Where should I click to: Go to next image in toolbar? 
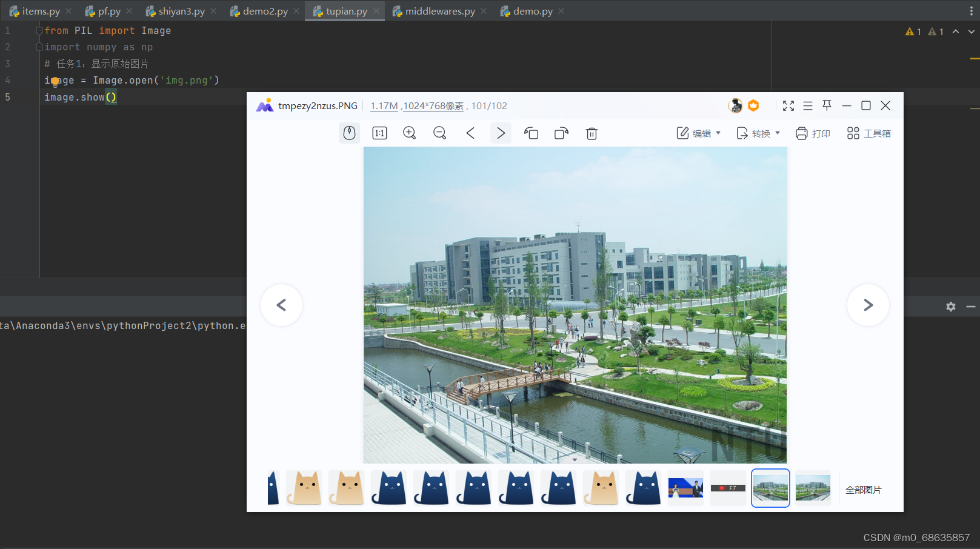[501, 133]
